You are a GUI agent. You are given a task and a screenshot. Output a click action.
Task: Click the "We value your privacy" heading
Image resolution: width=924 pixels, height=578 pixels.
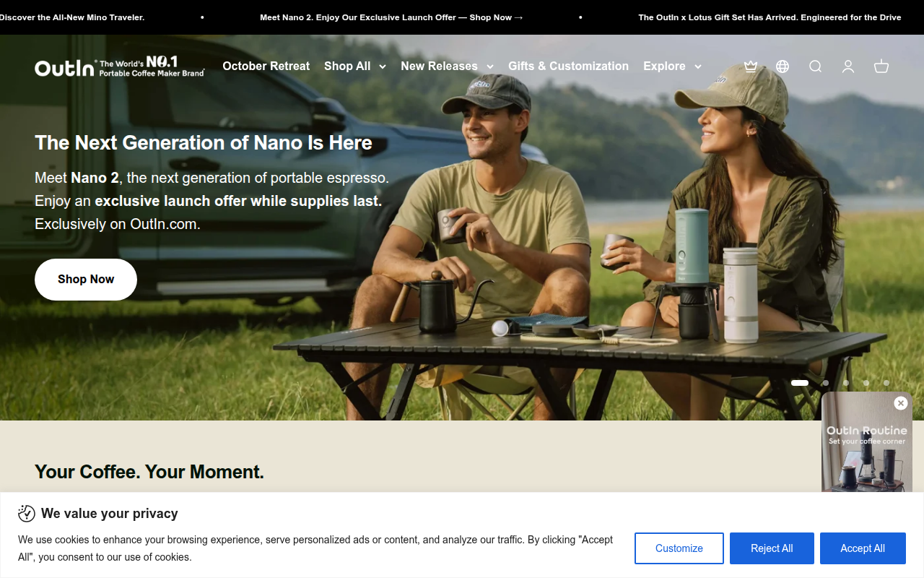(110, 514)
